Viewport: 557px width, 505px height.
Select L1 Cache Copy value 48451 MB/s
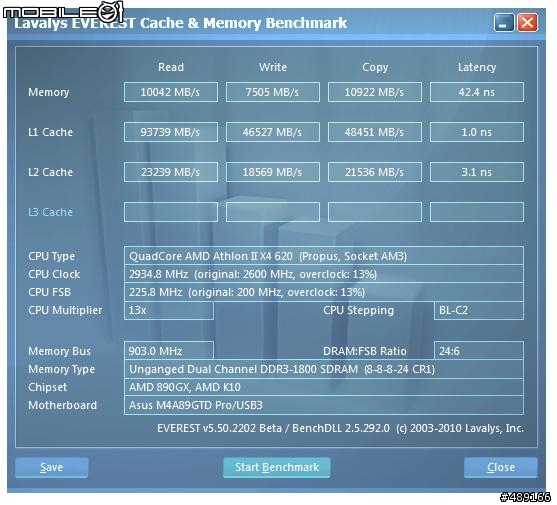coord(375,132)
